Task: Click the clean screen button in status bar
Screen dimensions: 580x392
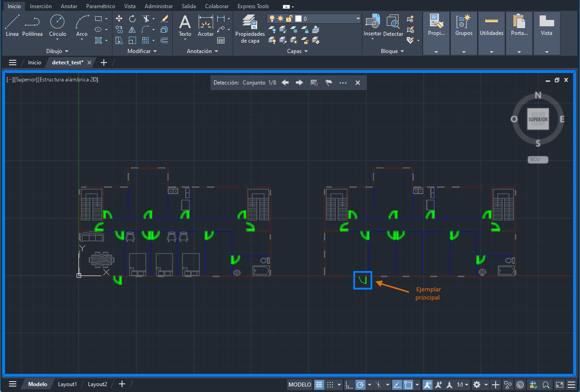Action: (x=559, y=384)
